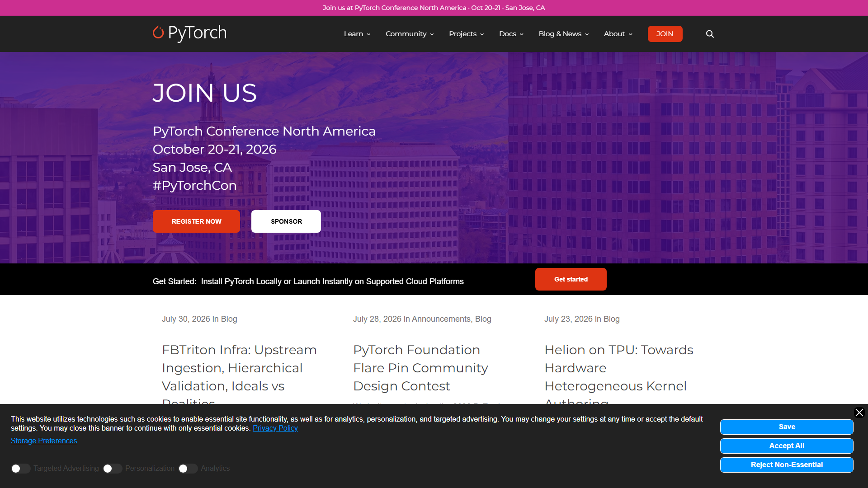Open PyTorch Foundation Flare Pin Contest post
Screen dimensions: 868x488
[x=420, y=368]
